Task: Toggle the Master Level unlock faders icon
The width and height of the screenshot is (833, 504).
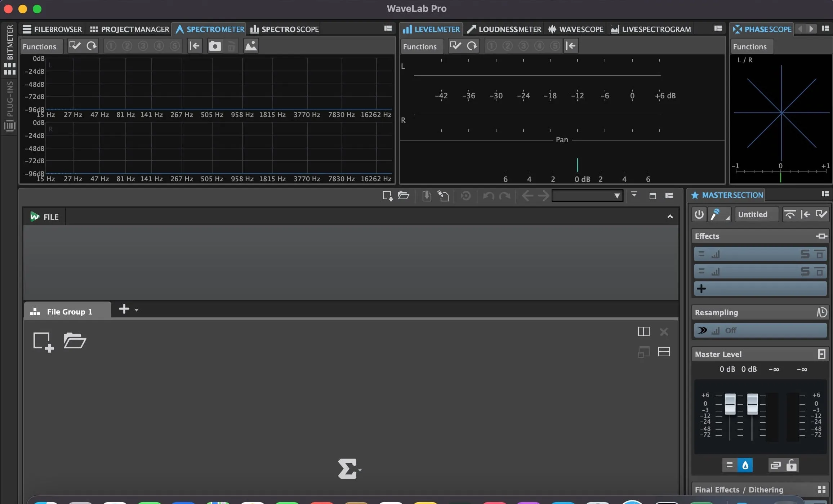Action: click(x=792, y=465)
